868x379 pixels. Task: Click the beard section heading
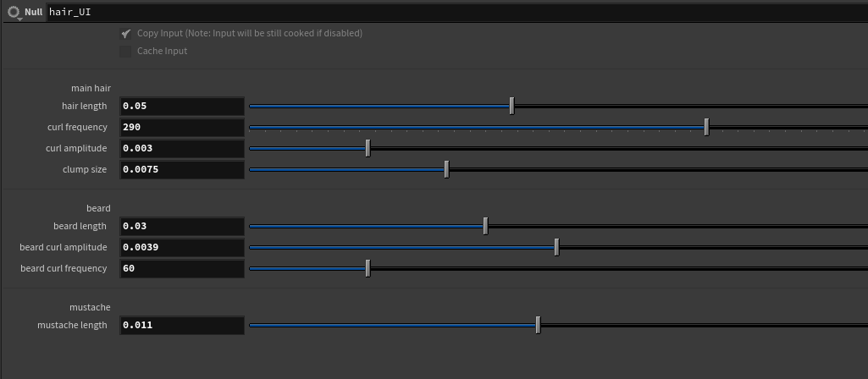click(x=98, y=208)
